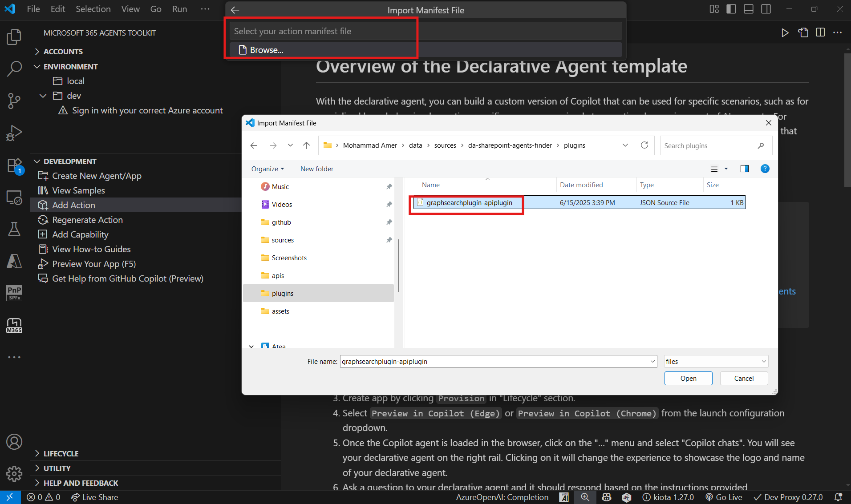Viewport: 851px width, 504px height.
Task: Click the split editor icon in editor toolbar
Action: coord(820,32)
